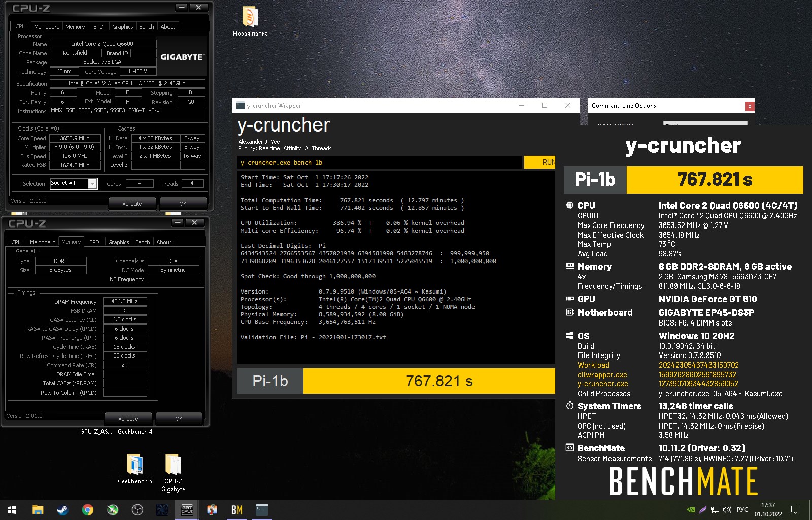Image resolution: width=812 pixels, height=520 pixels.
Task: Click the System Timers stopwatch icon
Action: (x=570, y=406)
